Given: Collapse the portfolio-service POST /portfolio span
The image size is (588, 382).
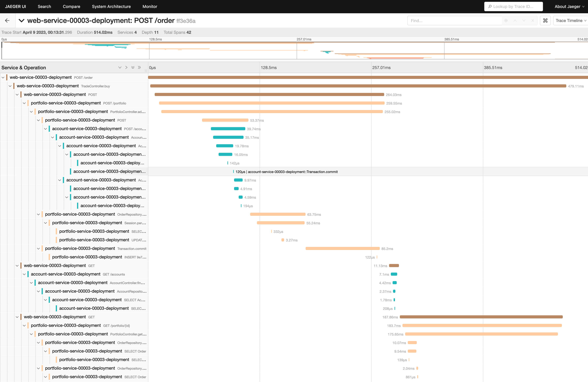Looking at the screenshot, I should (x=24, y=103).
